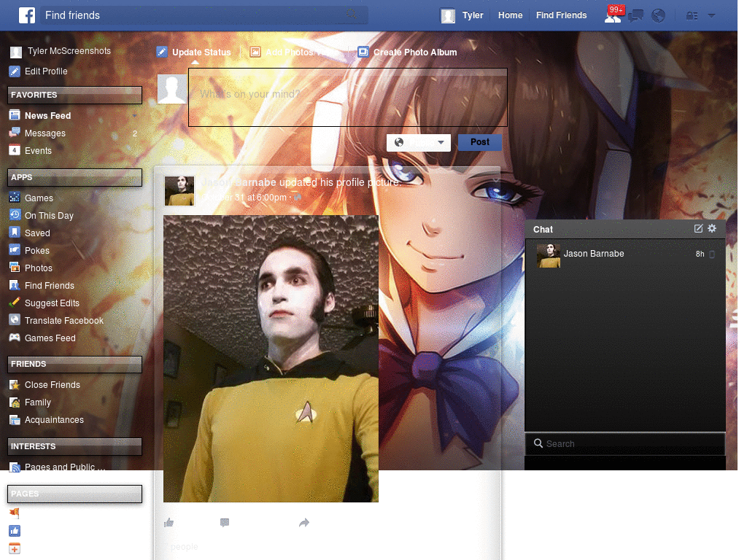Image resolution: width=747 pixels, height=560 pixels.
Task: Click the On This Day icon
Action: point(15,215)
